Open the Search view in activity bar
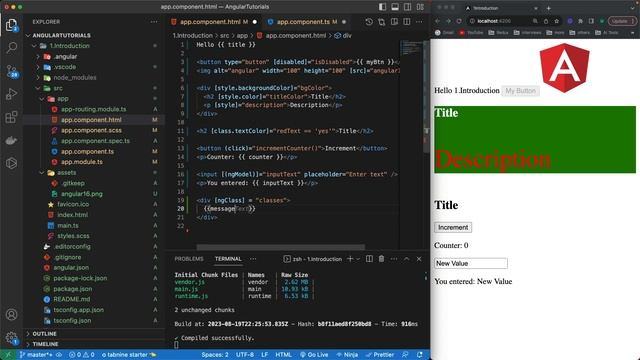This screenshot has width=640, height=360. pyautogui.click(x=11, y=48)
